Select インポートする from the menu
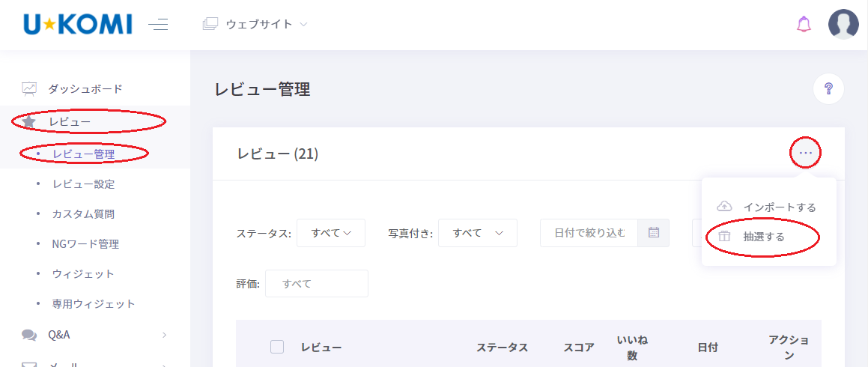Viewport: 868px width, 367px height. (x=779, y=207)
